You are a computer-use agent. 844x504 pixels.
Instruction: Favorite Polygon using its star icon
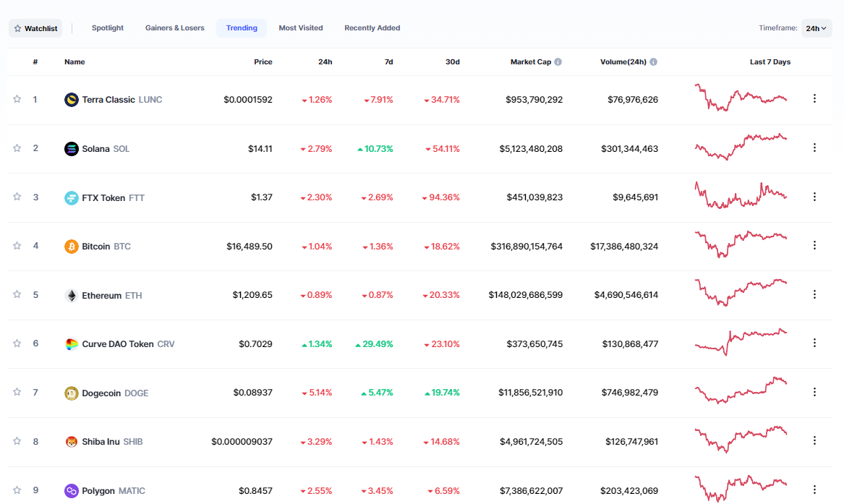tap(17, 490)
